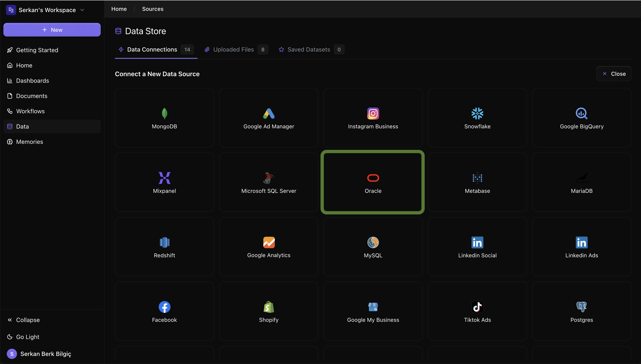Click the workspace logo icon
The image size is (641, 364).
tap(11, 10)
